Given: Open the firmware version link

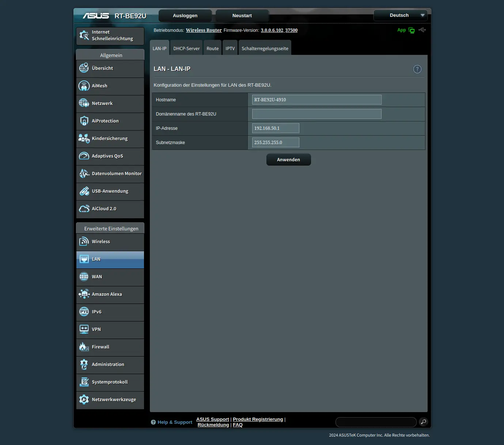Looking at the screenshot, I should point(279,30).
